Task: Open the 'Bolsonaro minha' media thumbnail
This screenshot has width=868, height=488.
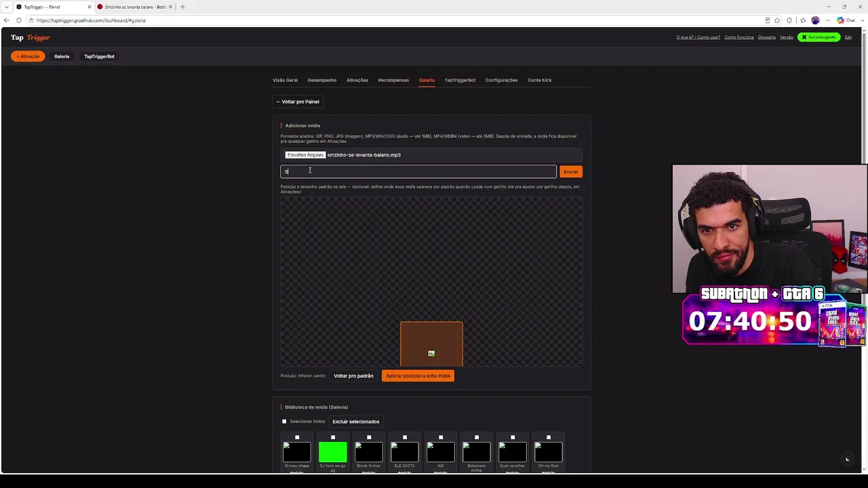Action: click(x=477, y=452)
